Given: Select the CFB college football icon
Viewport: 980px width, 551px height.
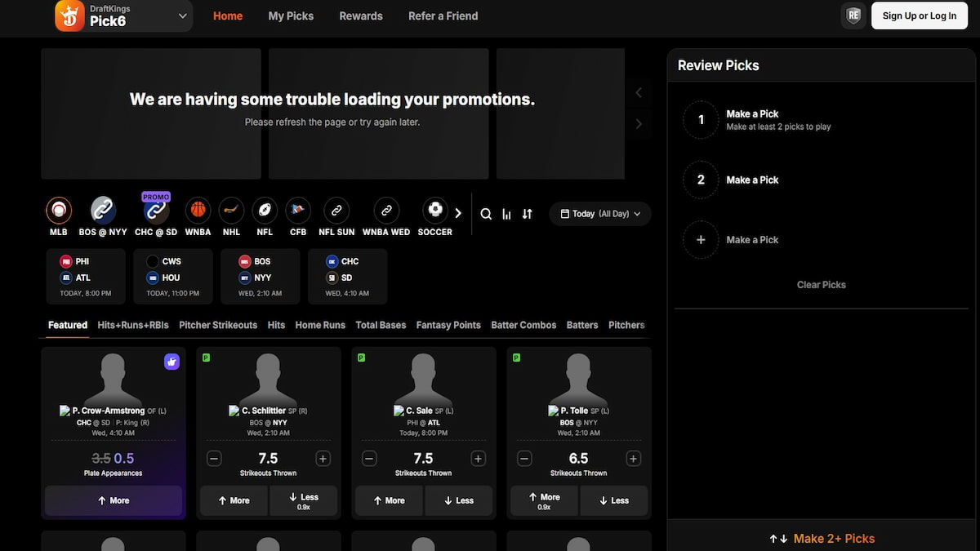Looking at the screenshot, I should pos(298,211).
